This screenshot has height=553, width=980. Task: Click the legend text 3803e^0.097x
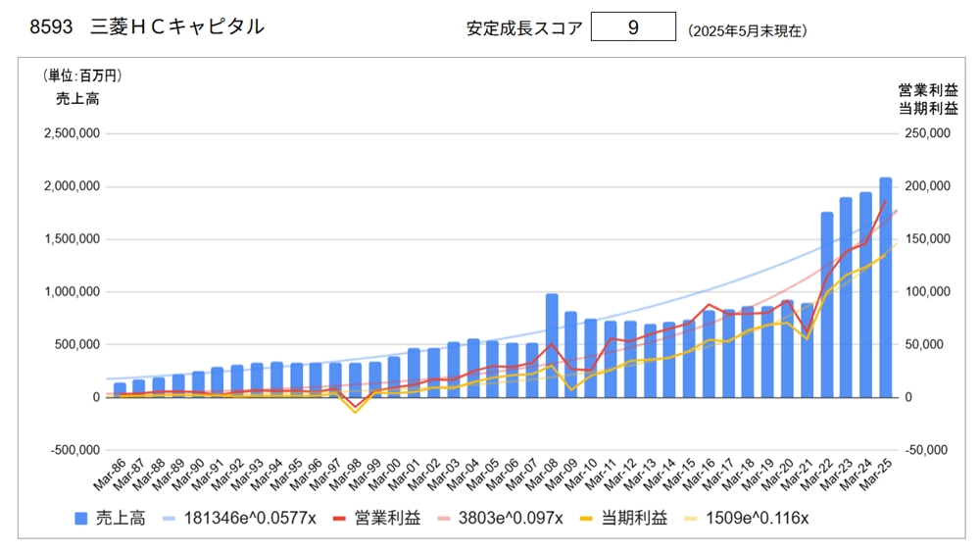[x=511, y=519]
